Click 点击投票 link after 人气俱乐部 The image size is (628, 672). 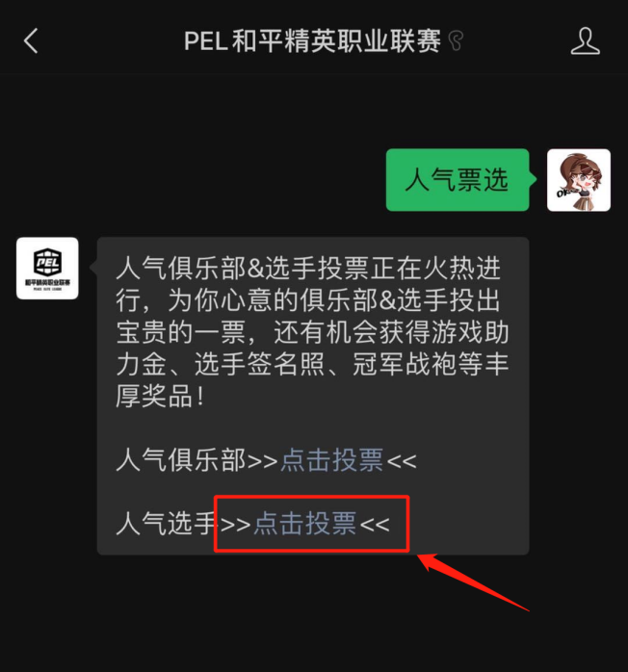[x=331, y=460]
